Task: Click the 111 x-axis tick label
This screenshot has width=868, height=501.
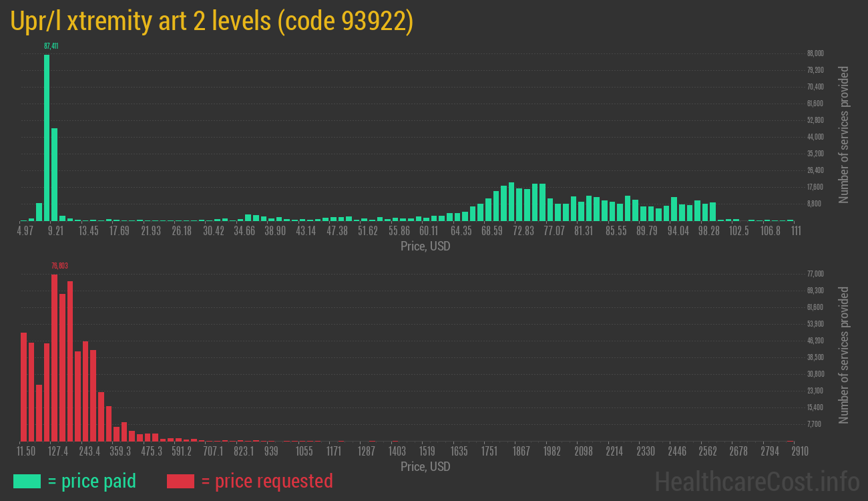Action: point(796,231)
